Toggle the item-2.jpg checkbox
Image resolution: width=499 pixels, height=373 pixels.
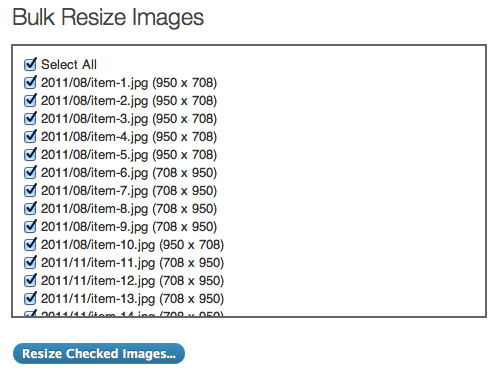(x=30, y=100)
